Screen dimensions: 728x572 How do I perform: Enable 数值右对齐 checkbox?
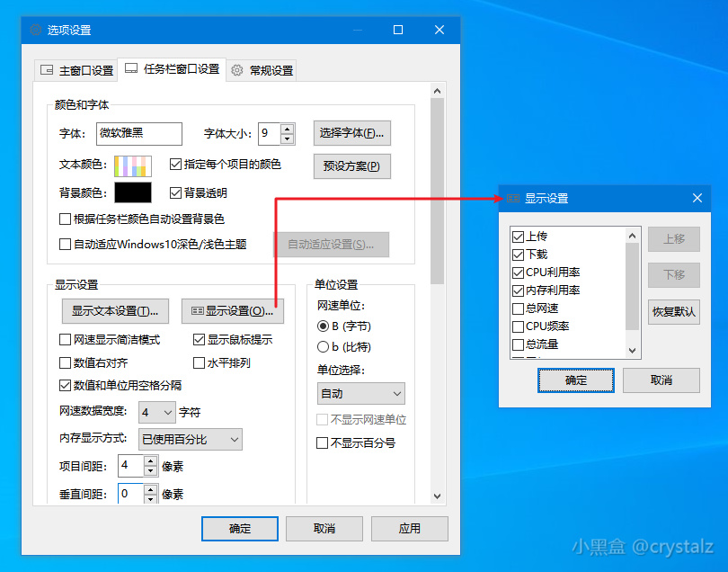click(65, 362)
